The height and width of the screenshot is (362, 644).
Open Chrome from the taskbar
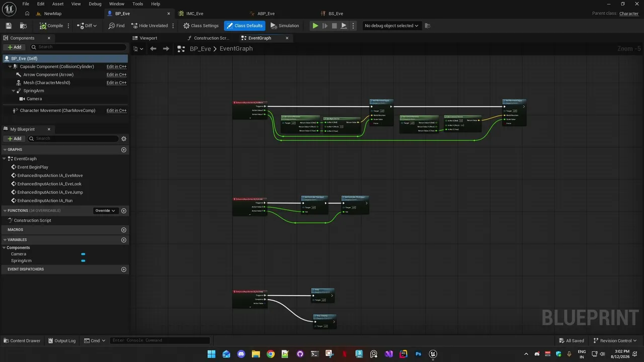[271, 354]
